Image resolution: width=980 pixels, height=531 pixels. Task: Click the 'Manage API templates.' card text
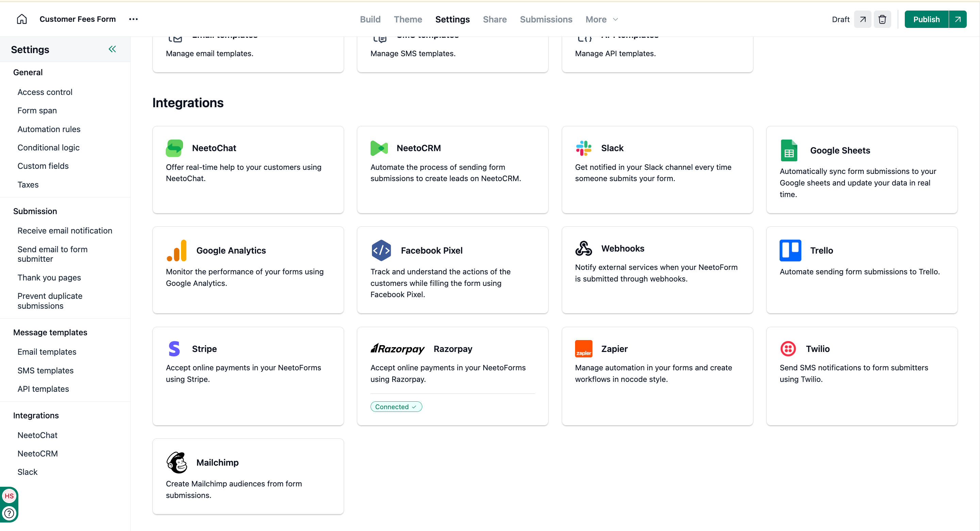[x=615, y=53]
